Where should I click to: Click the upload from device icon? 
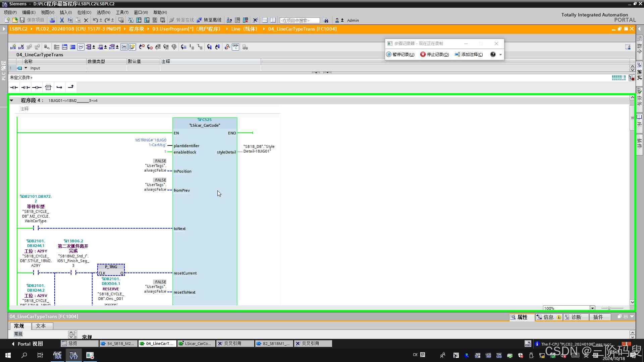click(147, 20)
